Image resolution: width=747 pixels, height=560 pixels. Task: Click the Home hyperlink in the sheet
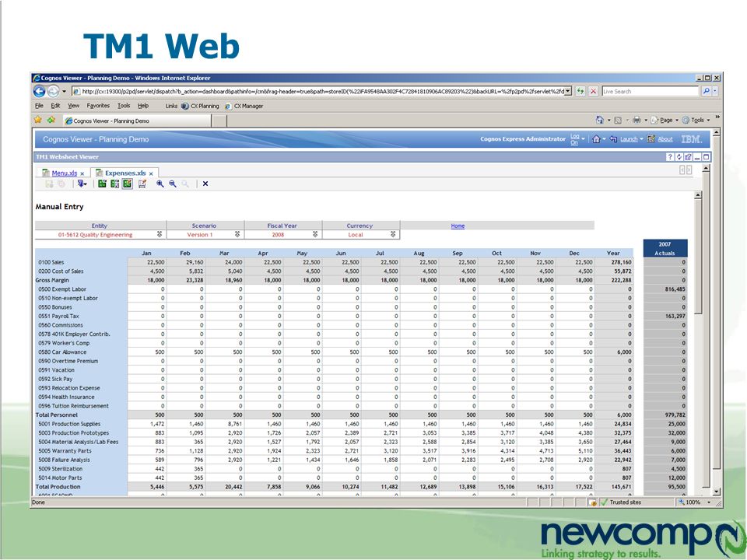tap(458, 226)
